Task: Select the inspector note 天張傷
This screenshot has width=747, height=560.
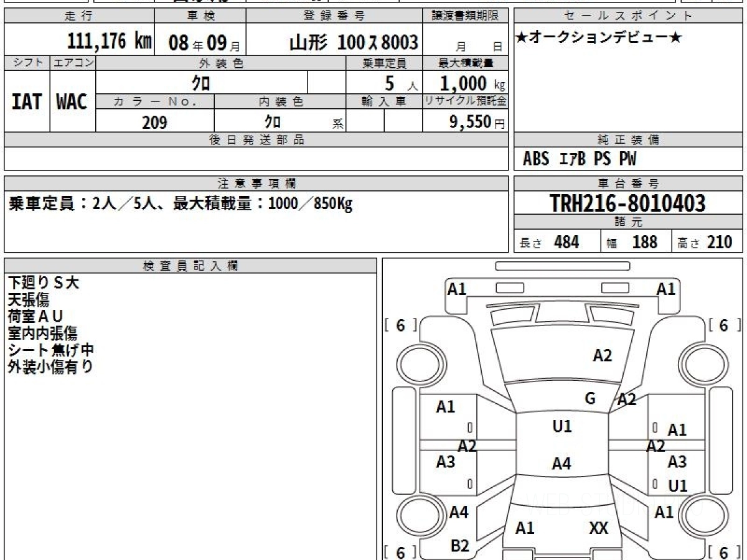Action: (x=29, y=300)
